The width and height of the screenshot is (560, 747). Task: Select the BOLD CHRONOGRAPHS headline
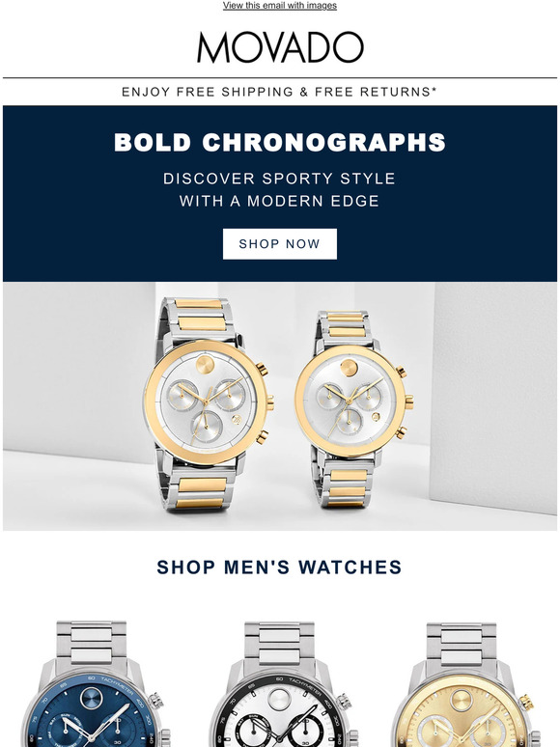280,142
